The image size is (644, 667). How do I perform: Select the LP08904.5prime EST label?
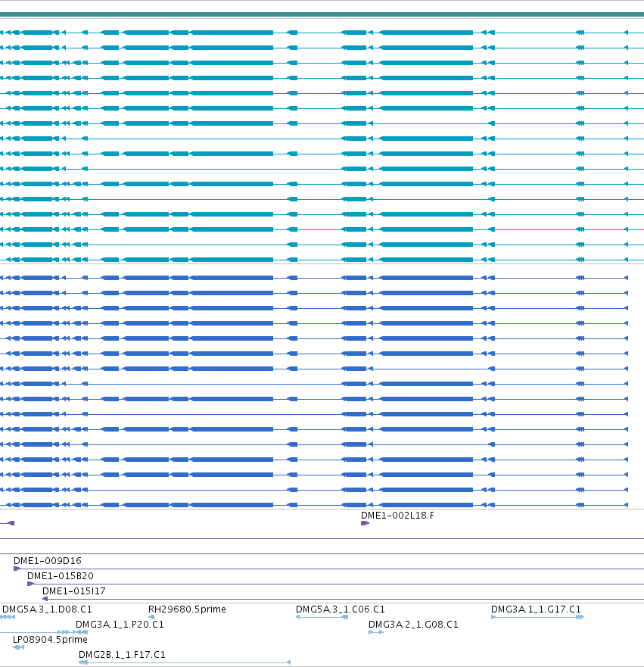coord(50,639)
